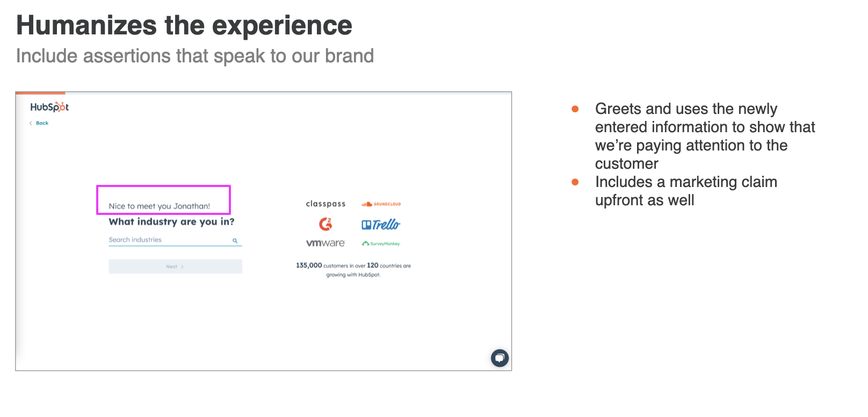The image size is (868, 417).
Task: Click the 'What industry are you in?' heading
Action: (171, 222)
